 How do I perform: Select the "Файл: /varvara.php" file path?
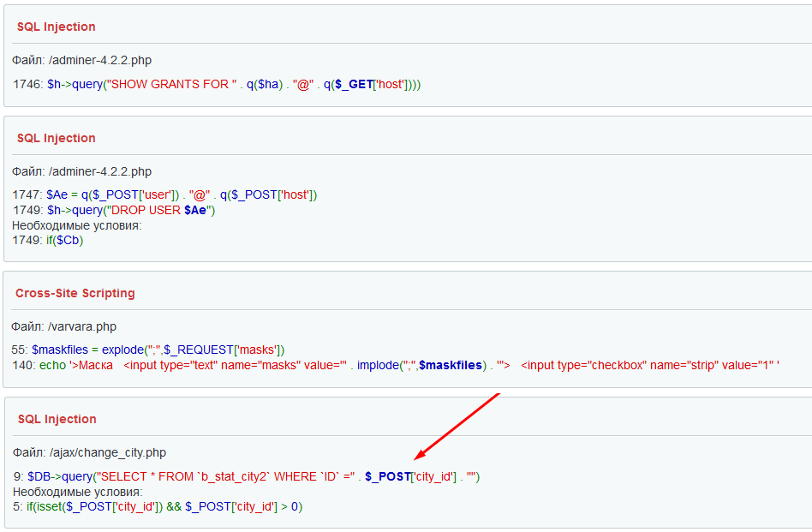63,327
